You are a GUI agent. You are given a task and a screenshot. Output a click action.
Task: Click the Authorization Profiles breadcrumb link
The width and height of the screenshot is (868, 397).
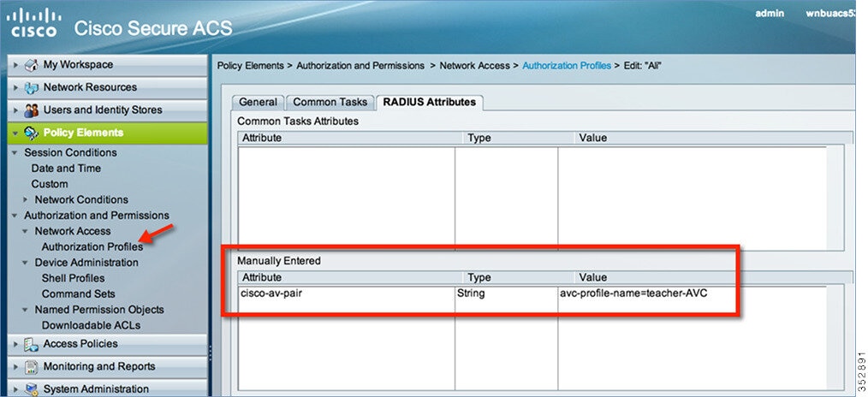coord(567,66)
